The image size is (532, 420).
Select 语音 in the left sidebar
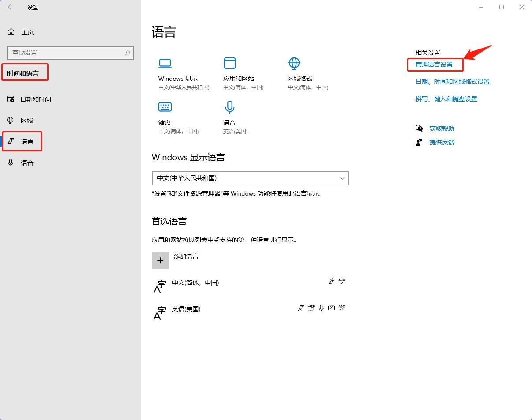coord(27,163)
